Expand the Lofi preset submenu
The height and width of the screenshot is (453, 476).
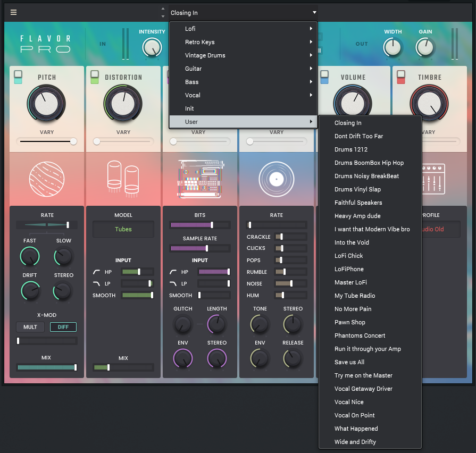244,29
